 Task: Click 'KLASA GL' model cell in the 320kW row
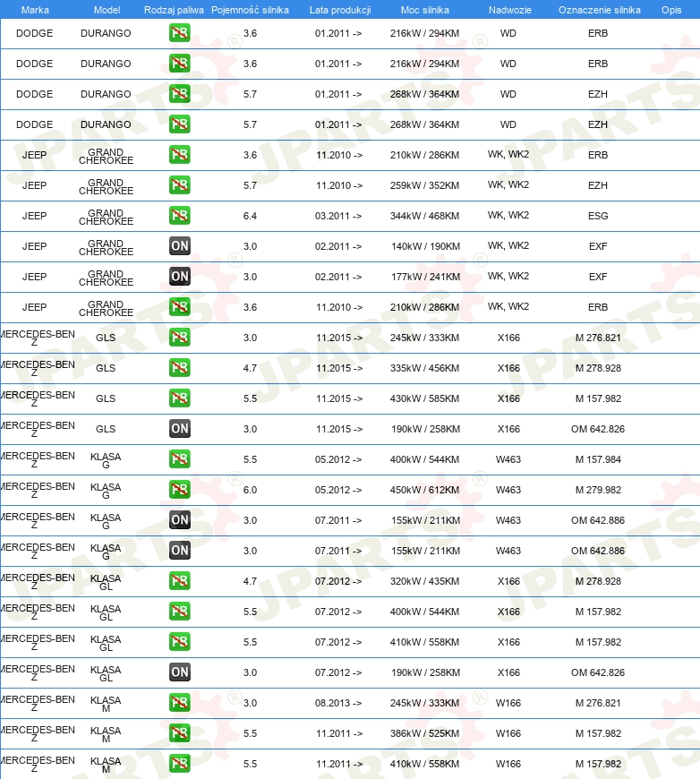[106, 582]
